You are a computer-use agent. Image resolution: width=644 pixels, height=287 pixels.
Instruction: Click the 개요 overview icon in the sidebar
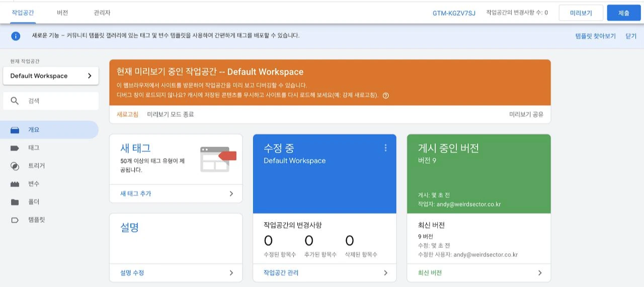15,130
